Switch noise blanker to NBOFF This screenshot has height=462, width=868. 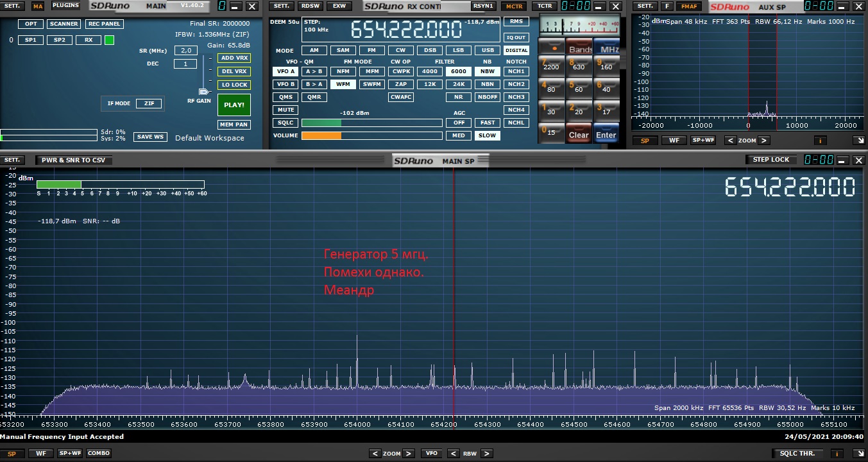point(488,97)
